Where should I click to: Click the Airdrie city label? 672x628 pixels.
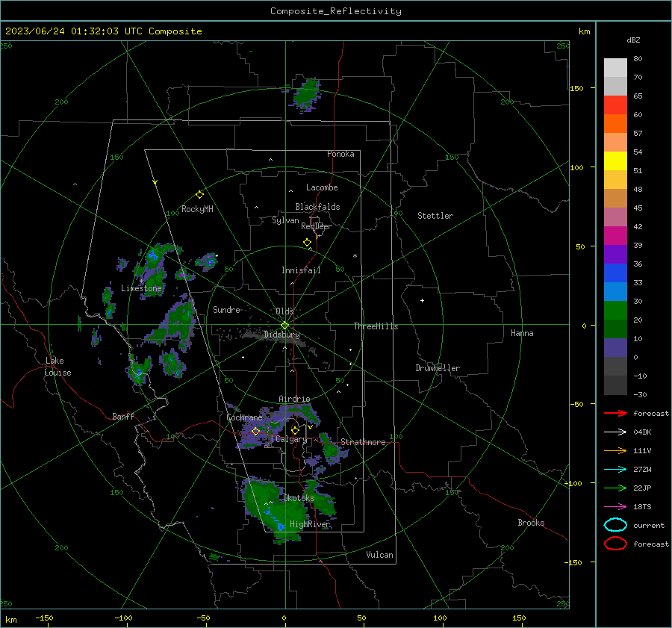tap(294, 399)
